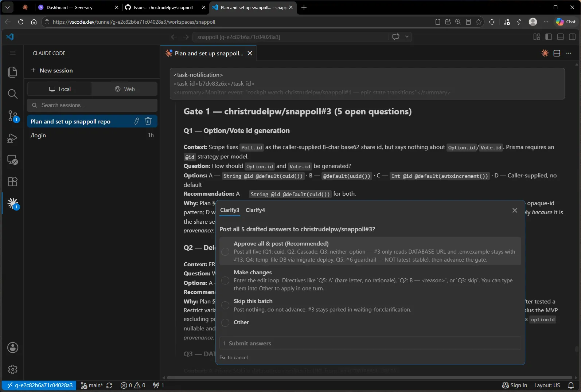The width and height of the screenshot is (581, 392).
Task: Synchronize changes icon in status bar
Action: point(109,385)
